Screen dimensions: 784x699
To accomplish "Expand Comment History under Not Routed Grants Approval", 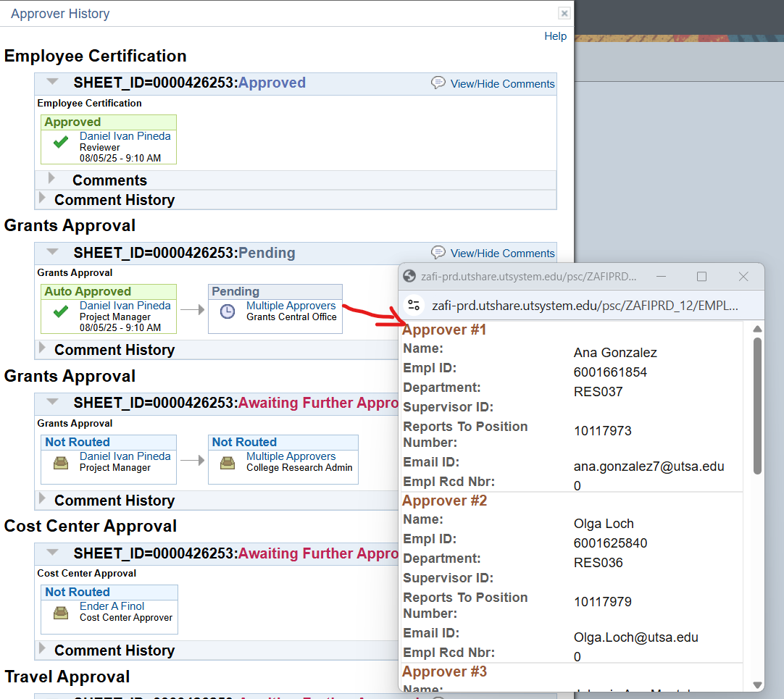I will [42, 498].
